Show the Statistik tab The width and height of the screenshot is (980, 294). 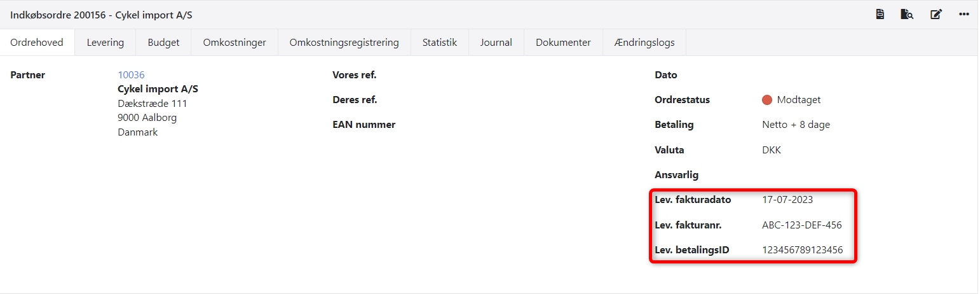(440, 43)
